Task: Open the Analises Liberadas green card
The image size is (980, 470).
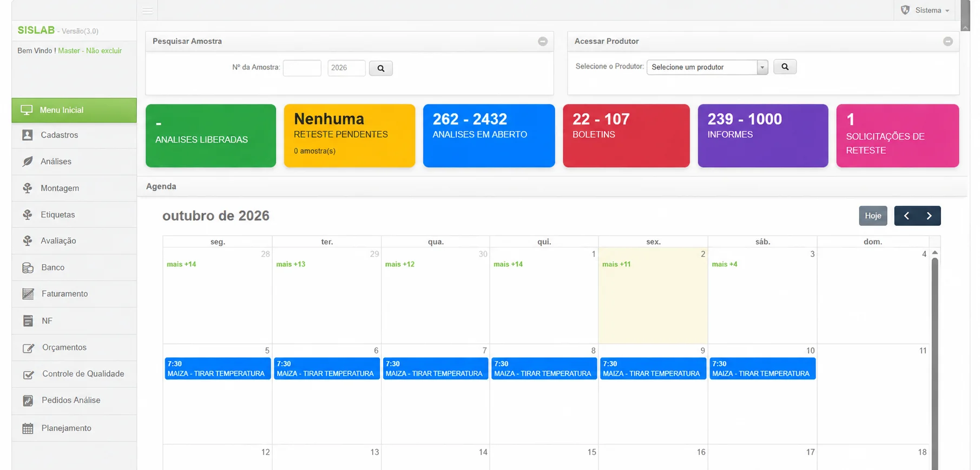Action: pyautogui.click(x=211, y=135)
